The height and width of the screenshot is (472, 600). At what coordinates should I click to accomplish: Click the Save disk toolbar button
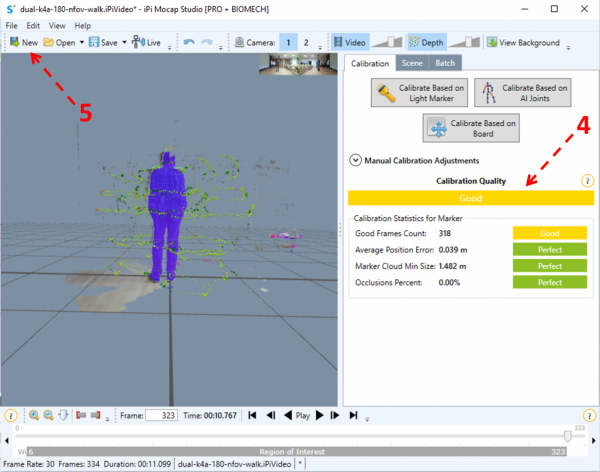(103, 42)
